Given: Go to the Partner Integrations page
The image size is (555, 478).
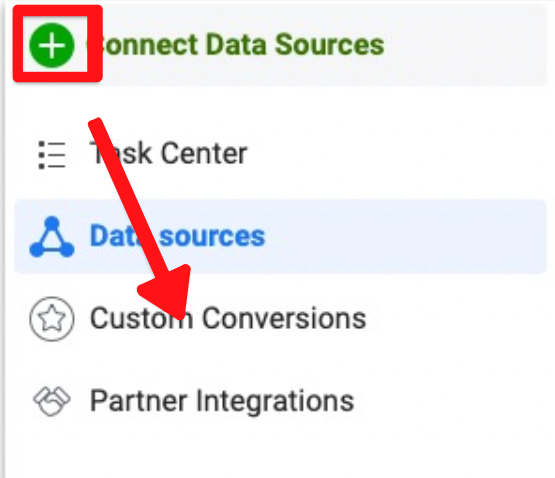Looking at the screenshot, I should click(x=222, y=401).
